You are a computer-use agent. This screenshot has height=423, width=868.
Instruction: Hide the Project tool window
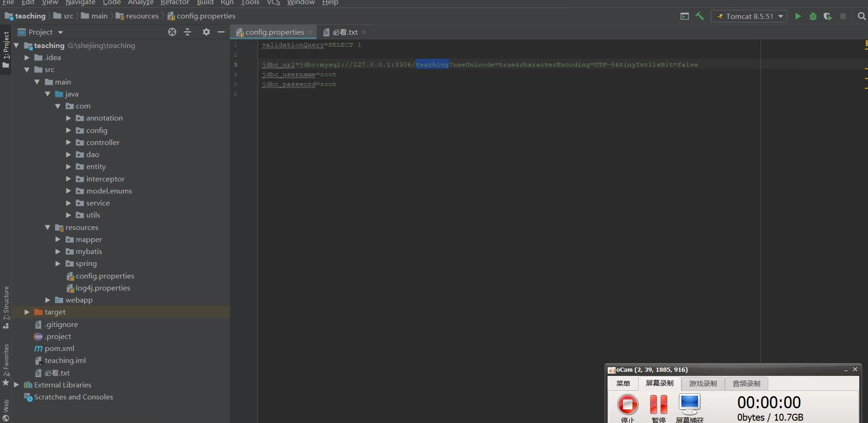(221, 32)
